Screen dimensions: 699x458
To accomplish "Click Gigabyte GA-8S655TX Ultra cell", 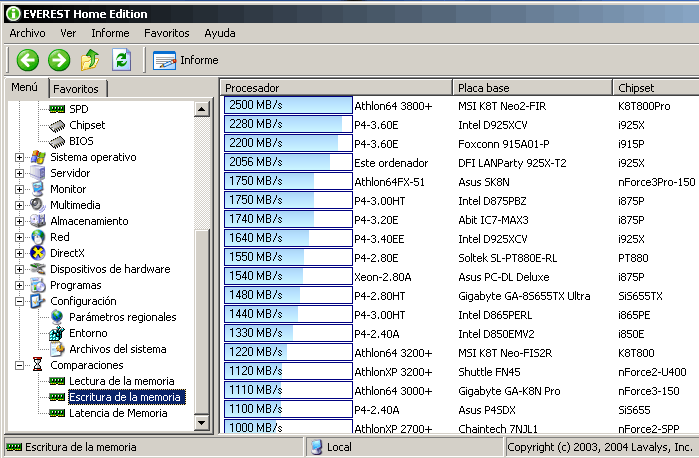I will coord(524,296).
